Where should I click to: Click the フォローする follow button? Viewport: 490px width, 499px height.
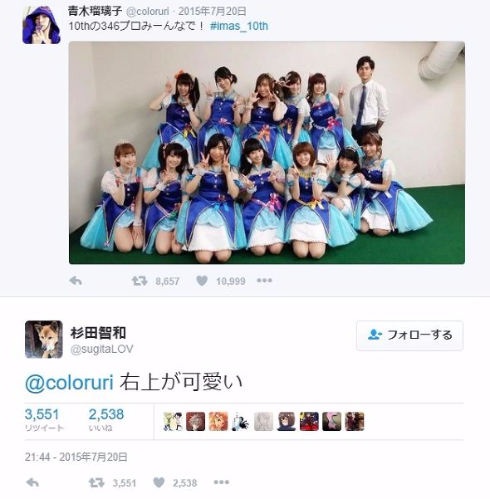tap(410, 335)
